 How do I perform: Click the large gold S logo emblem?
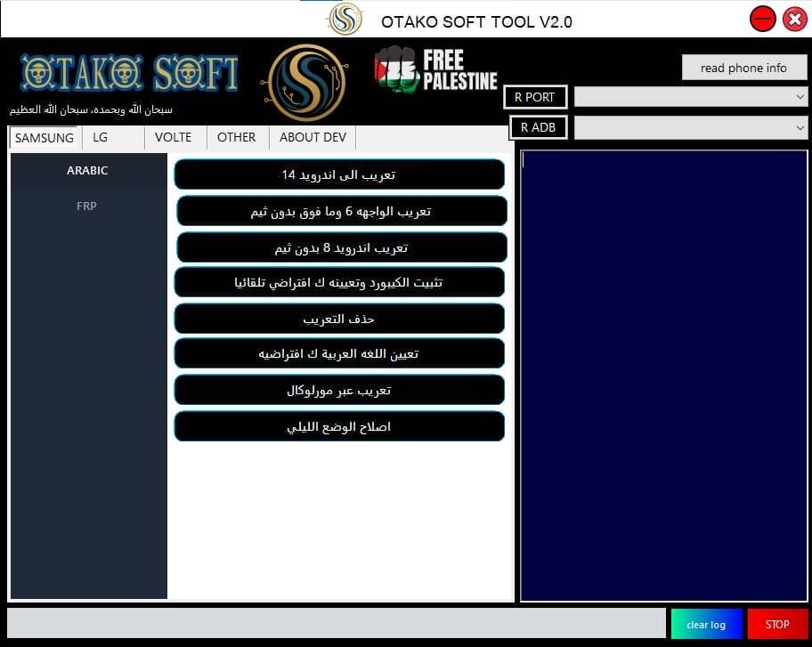pos(306,82)
